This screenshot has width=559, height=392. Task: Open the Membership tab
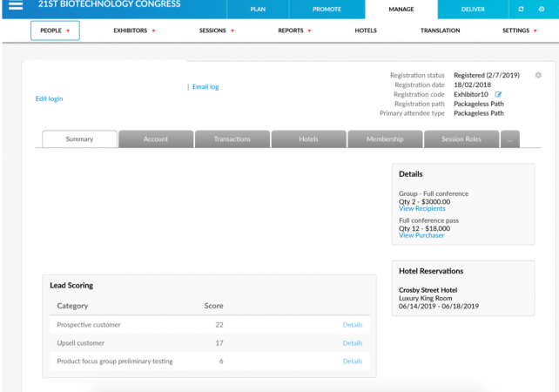click(385, 139)
